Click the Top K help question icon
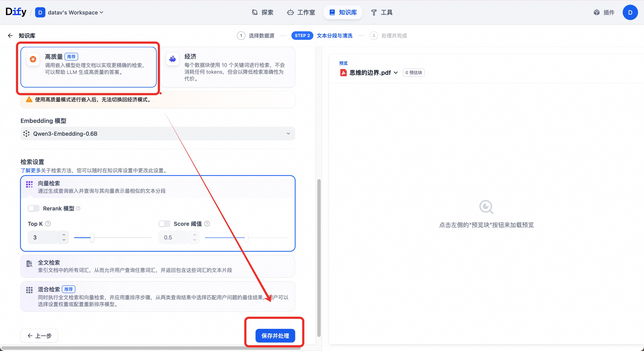The height and width of the screenshot is (351, 644). tap(48, 223)
